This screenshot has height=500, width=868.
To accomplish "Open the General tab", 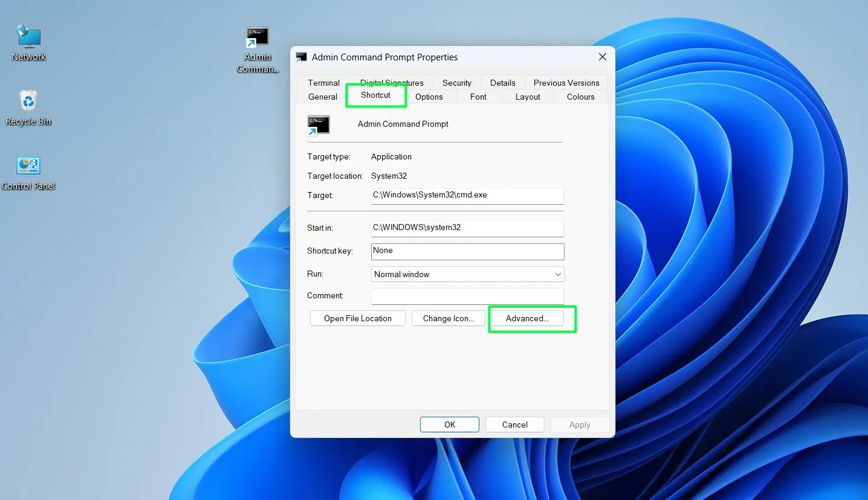I will [322, 97].
